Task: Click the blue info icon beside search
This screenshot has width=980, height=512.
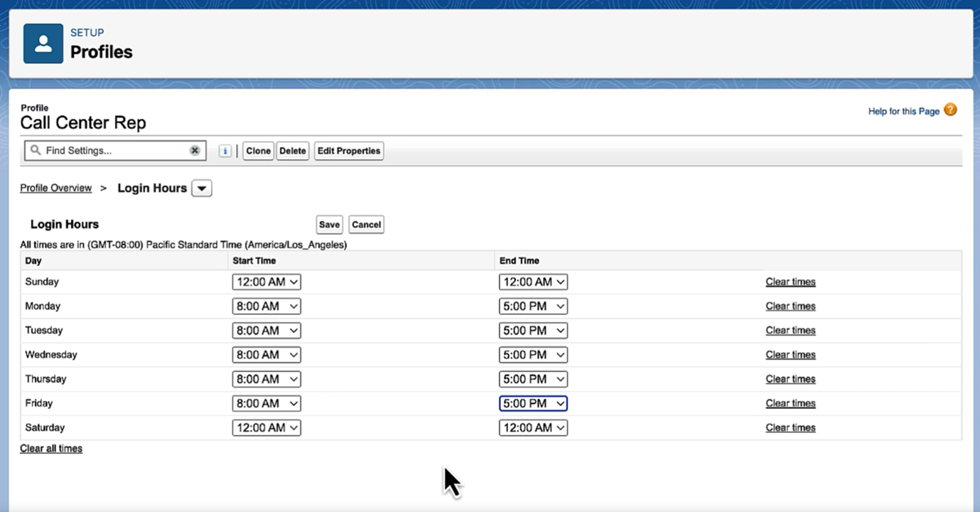Action: (225, 151)
